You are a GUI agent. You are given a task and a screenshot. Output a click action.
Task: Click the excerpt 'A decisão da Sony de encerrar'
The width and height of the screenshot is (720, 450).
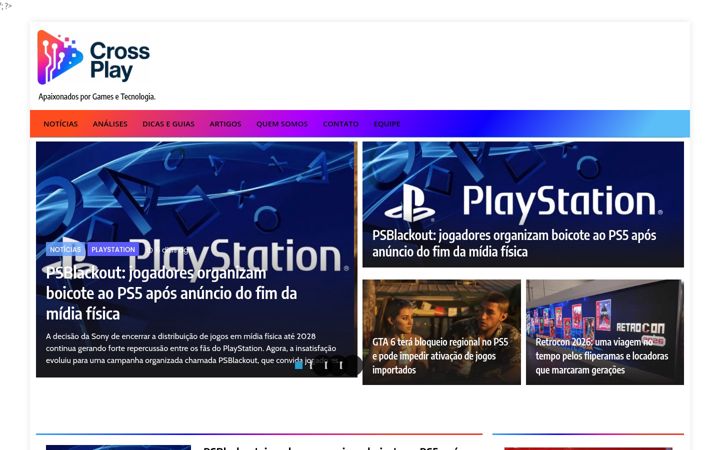[191, 348]
